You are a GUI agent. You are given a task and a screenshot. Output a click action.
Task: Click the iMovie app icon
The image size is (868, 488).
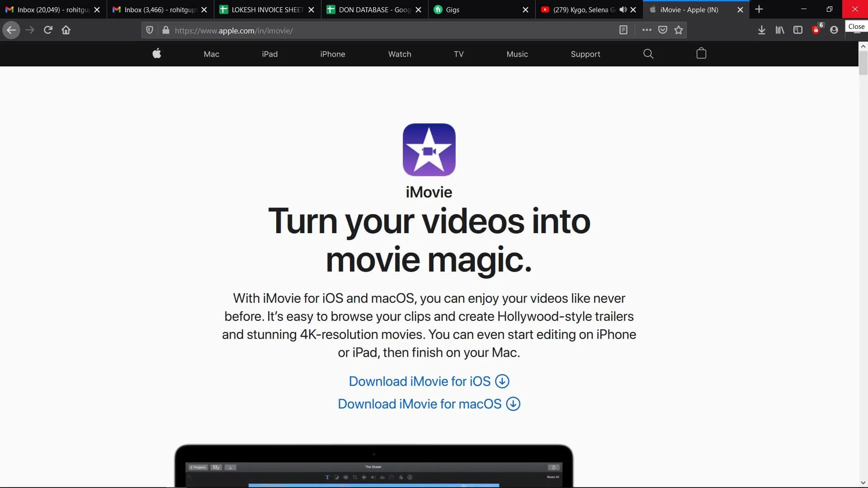[x=429, y=150]
